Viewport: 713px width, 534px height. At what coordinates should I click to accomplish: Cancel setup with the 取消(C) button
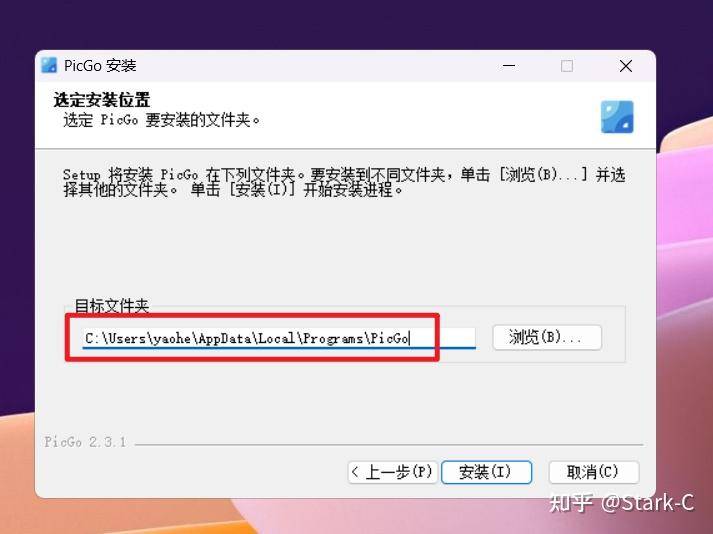pos(594,472)
